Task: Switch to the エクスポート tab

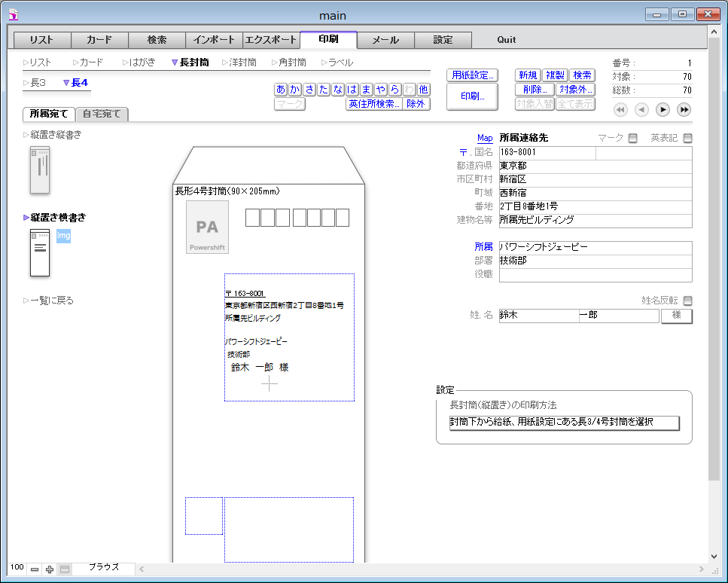Action: click(271, 41)
